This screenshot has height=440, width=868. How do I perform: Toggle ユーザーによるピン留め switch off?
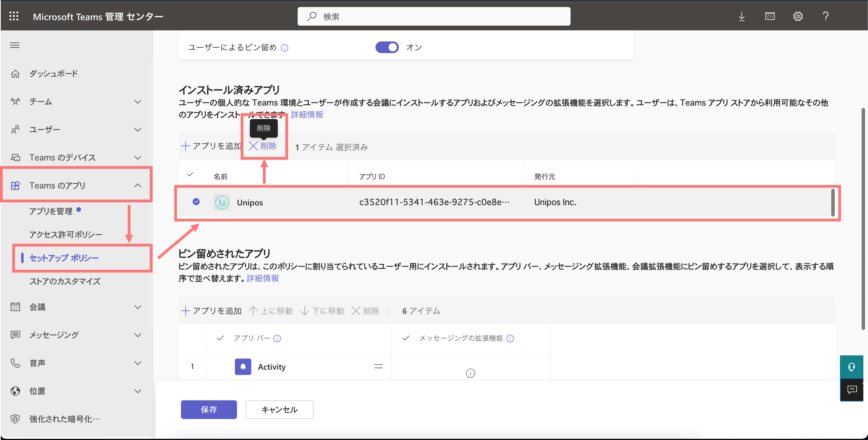coord(387,47)
